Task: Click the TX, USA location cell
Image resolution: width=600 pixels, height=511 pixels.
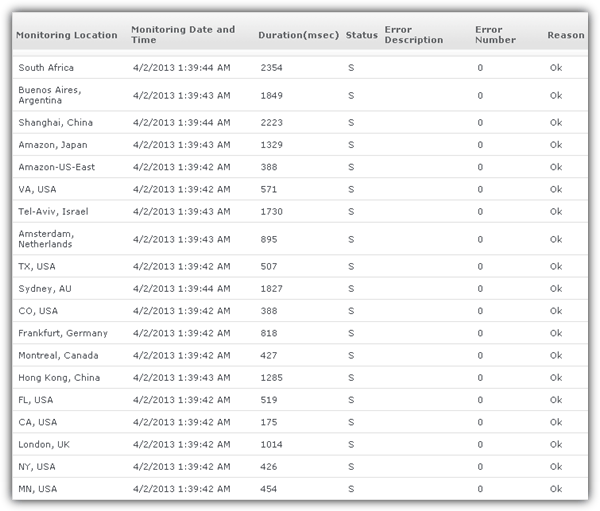Action: click(37, 266)
